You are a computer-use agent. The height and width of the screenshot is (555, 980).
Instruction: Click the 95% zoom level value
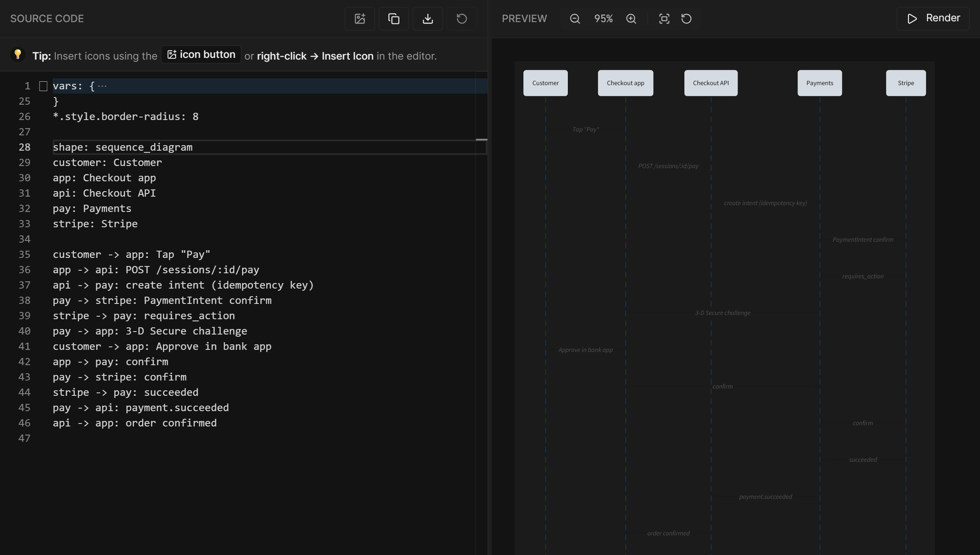[603, 19]
